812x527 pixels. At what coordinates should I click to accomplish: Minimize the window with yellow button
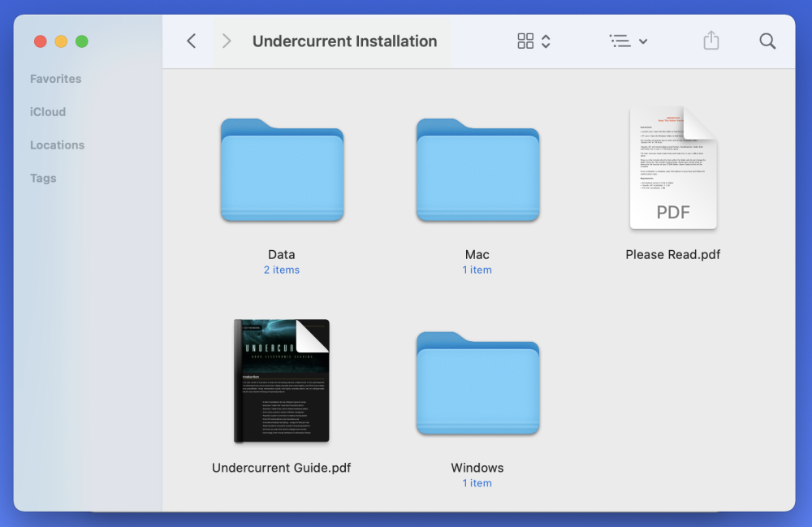61,41
